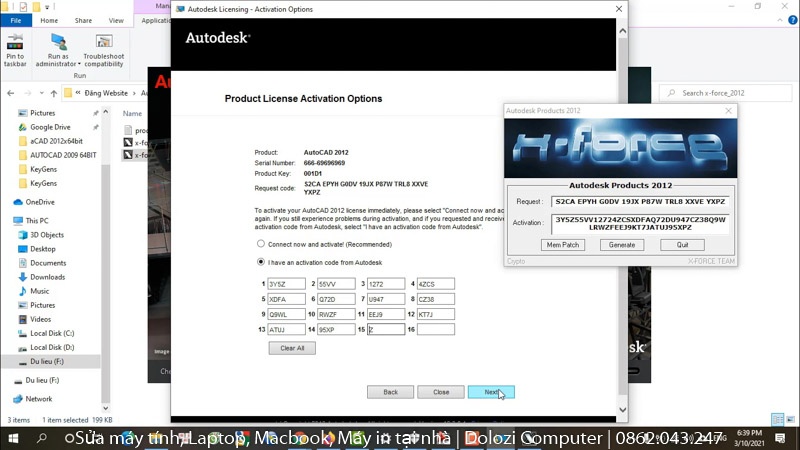This screenshot has height=450, width=800.
Task: Open Desktop in navigation pane
Action: pyautogui.click(x=42, y=249)
